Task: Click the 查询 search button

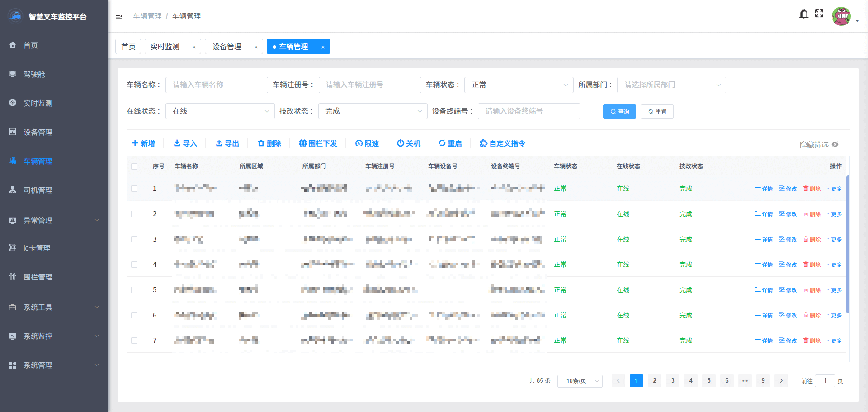Action: coord(619,111)
